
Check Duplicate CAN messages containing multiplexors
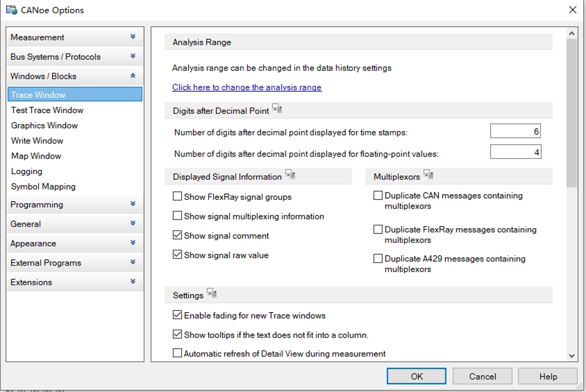(378, 195)
